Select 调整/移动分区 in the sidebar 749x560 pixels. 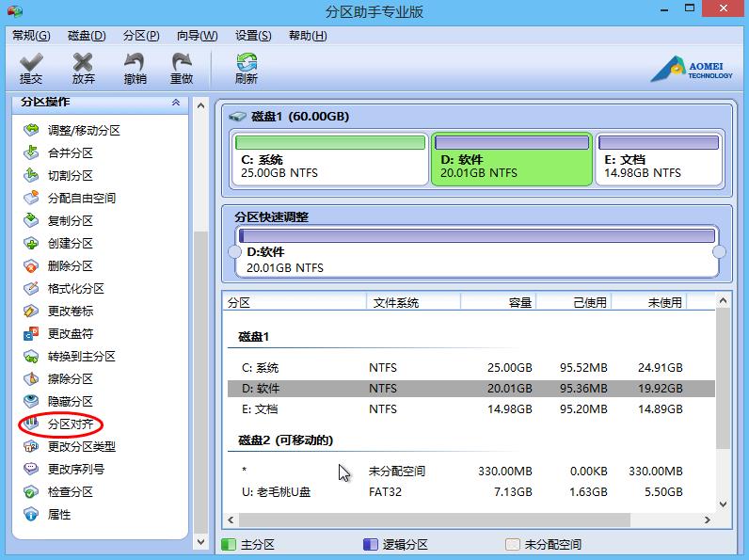point(72,131)
